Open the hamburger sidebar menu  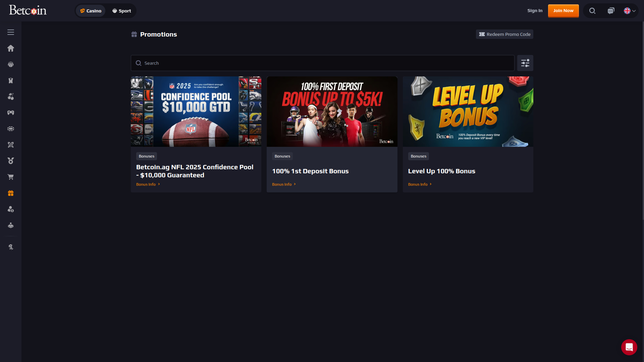11,32
